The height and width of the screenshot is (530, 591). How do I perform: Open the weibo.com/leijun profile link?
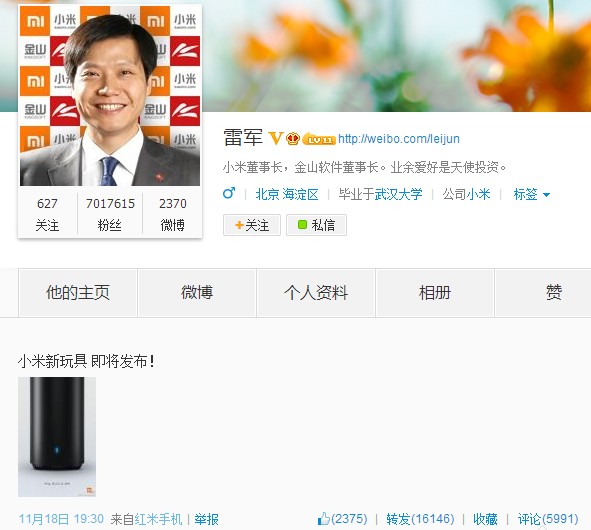click(x=399, y=139)
